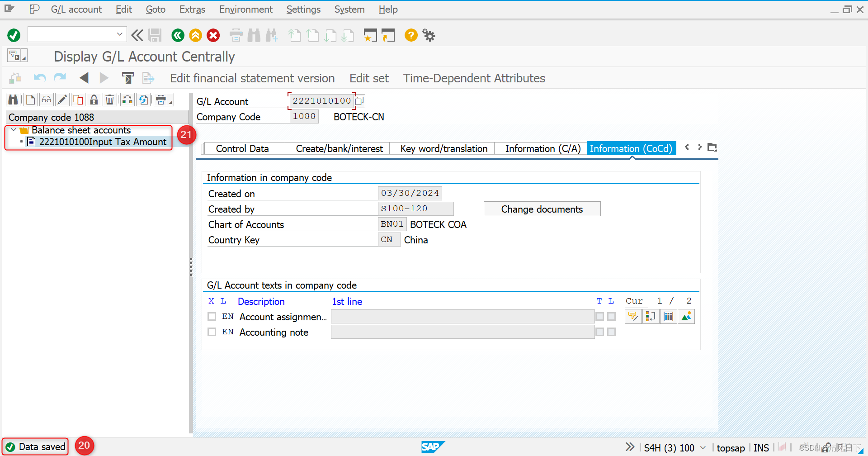Open the command field dropdown
868x456 pixels.
click(x=119, y=34)
